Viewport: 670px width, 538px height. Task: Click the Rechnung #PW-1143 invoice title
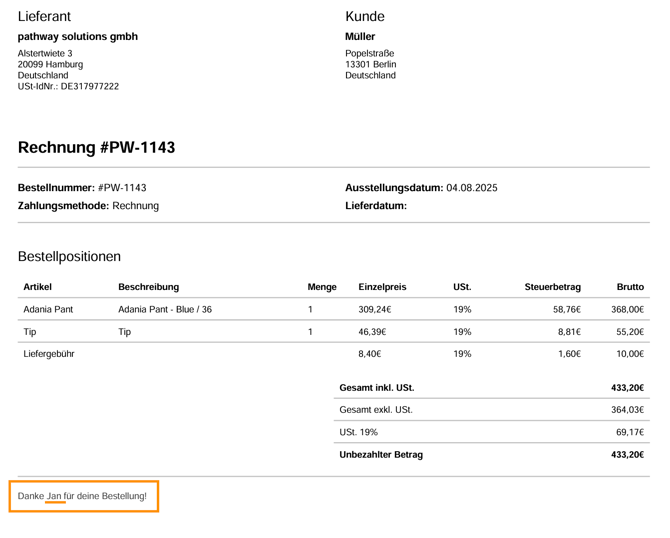pos(96,148)
